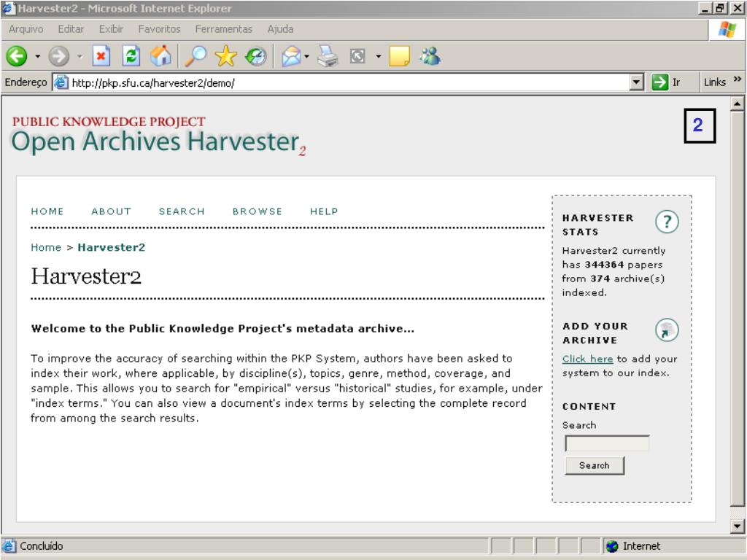Open the Favoritos menu
747x560 pixels.
pyautogui.click(x=159, y=29)
